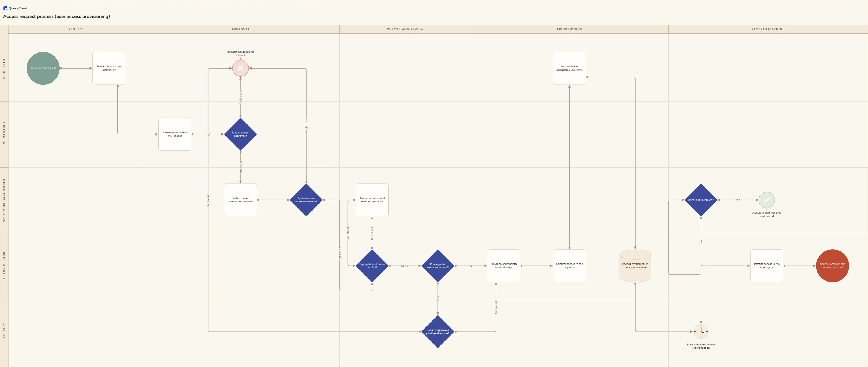This screenshot has width=868, height=367.
Task: Select the 'Security approves privileged access?' diamond
Action: click(438, 332)
